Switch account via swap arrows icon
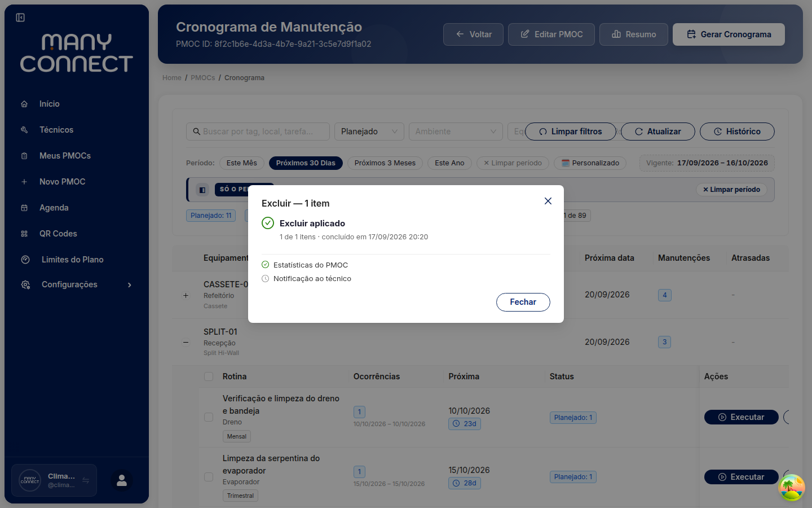This screenshot has height=508, width=812. [x=86, y=480]
